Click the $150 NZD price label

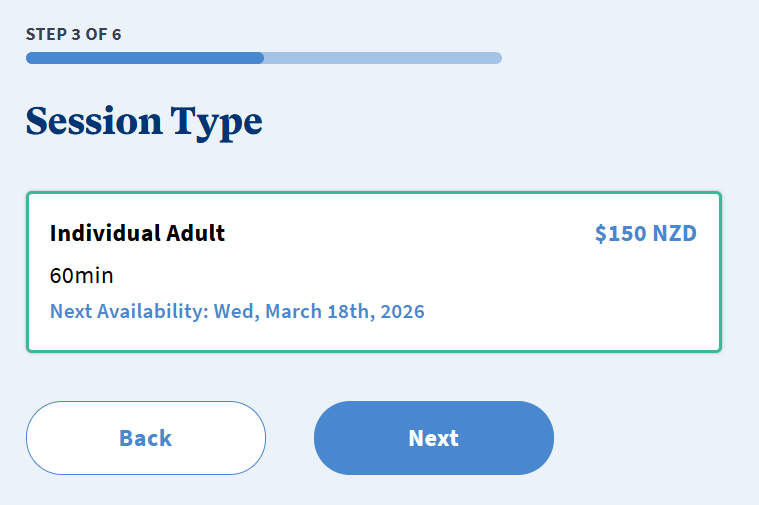[645, 234]
